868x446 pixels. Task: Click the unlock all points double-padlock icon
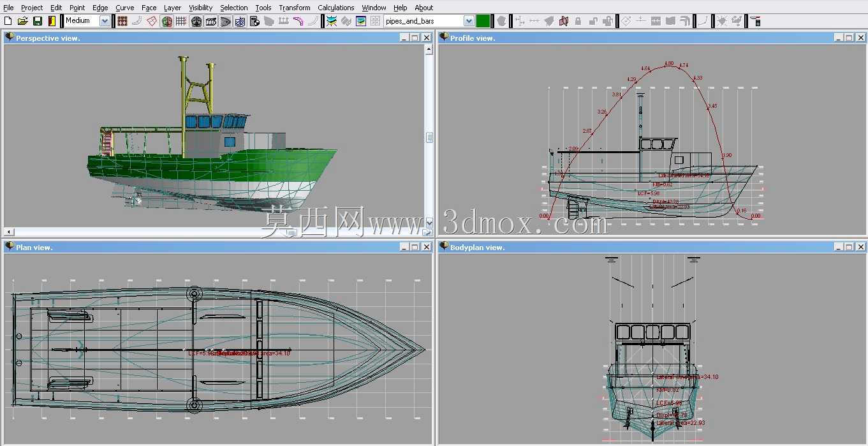(607, 21)
